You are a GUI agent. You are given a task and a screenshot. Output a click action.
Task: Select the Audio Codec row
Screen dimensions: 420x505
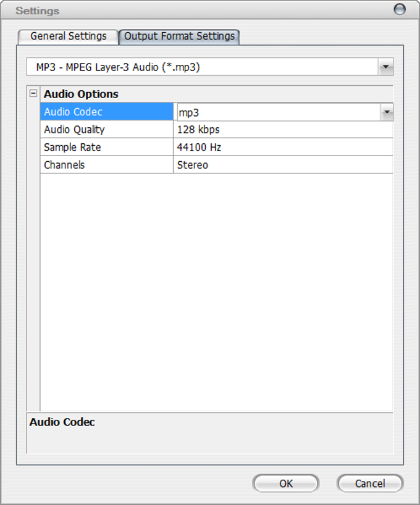tap(107, 112)
